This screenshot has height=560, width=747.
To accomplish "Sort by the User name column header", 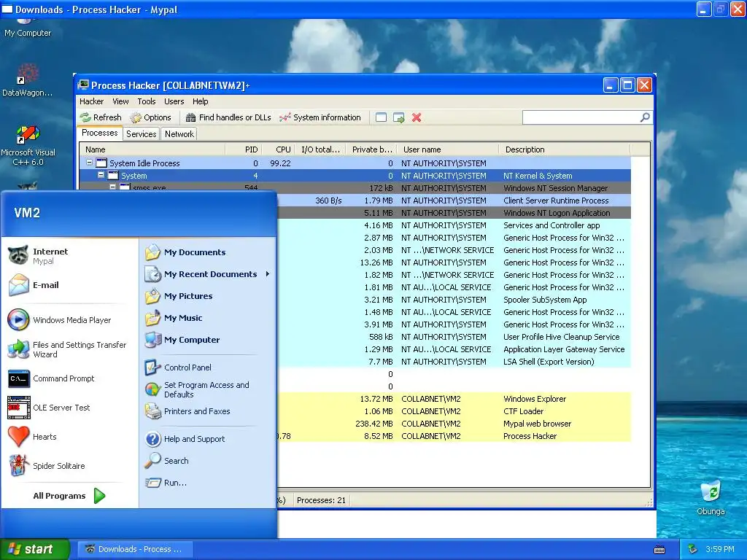I will click(x=448, y=149).
